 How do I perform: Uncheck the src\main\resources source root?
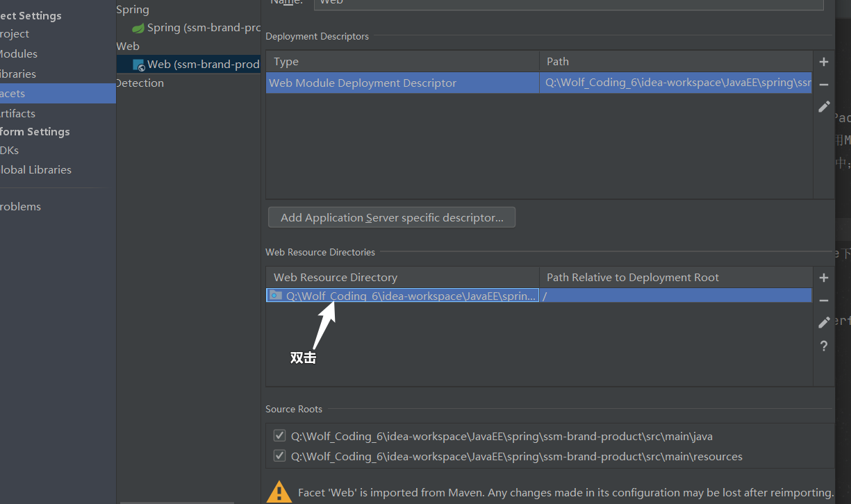point(279,456)
